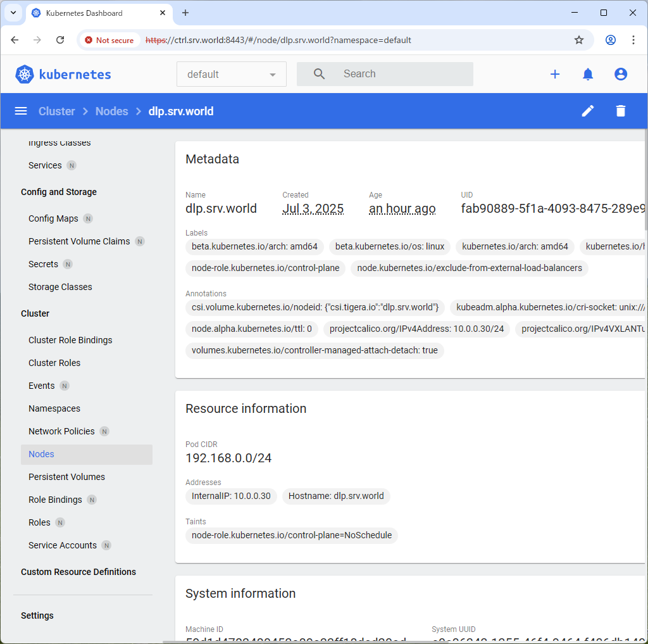The width and height of the screenshot is (648, 644).
Task: Open Config Maps in the sidebar
Action: 53,218
